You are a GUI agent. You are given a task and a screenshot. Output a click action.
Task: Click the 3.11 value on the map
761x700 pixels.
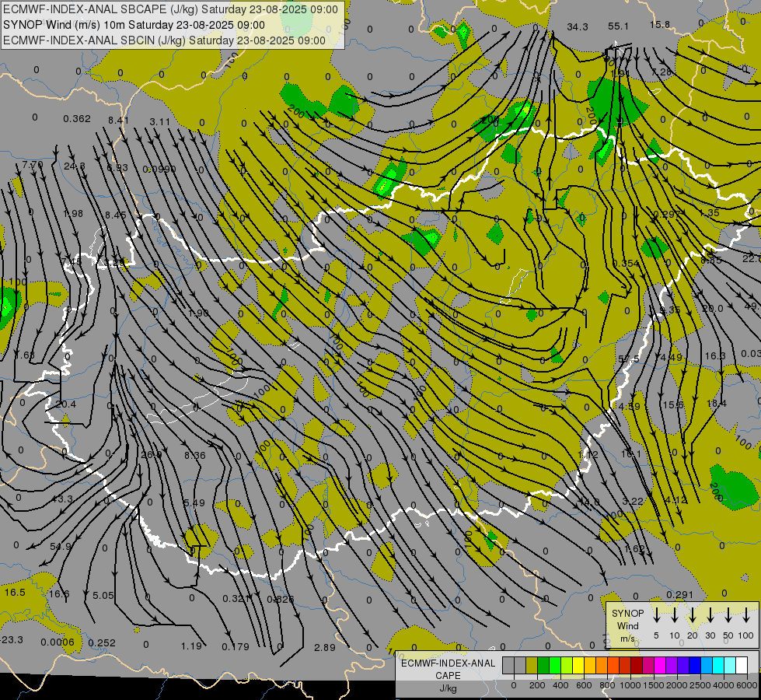[x=159, y=121]
